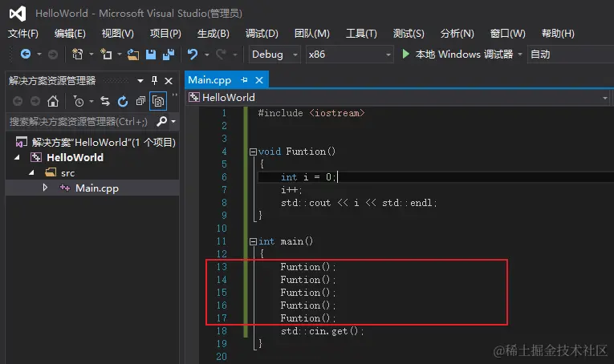
Task: Click the Pending Changes Filter clock icon
Action: coord(79,102)
